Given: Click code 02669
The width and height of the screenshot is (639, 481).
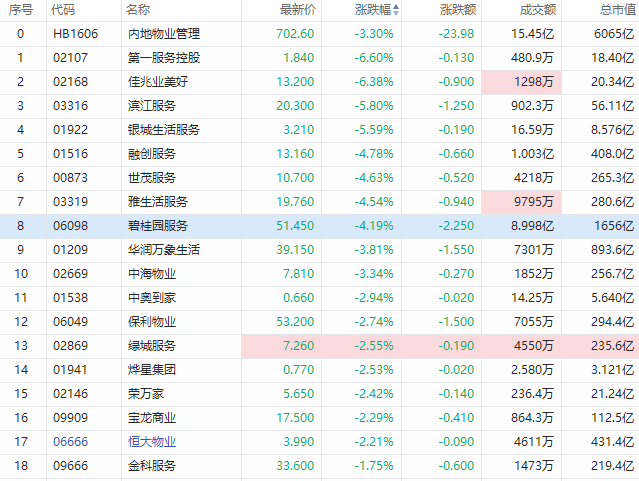Looking at the screenshot, I should [71, 274].
